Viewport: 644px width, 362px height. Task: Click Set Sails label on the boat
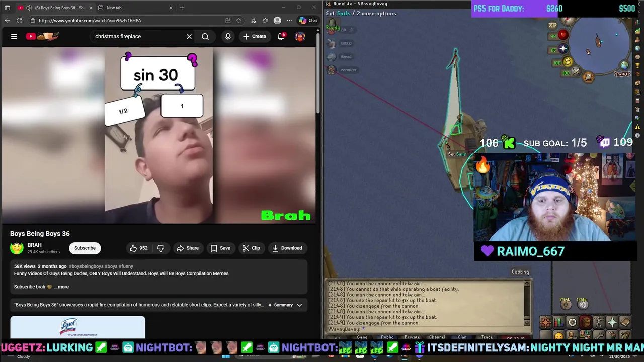tap(457, 154)
